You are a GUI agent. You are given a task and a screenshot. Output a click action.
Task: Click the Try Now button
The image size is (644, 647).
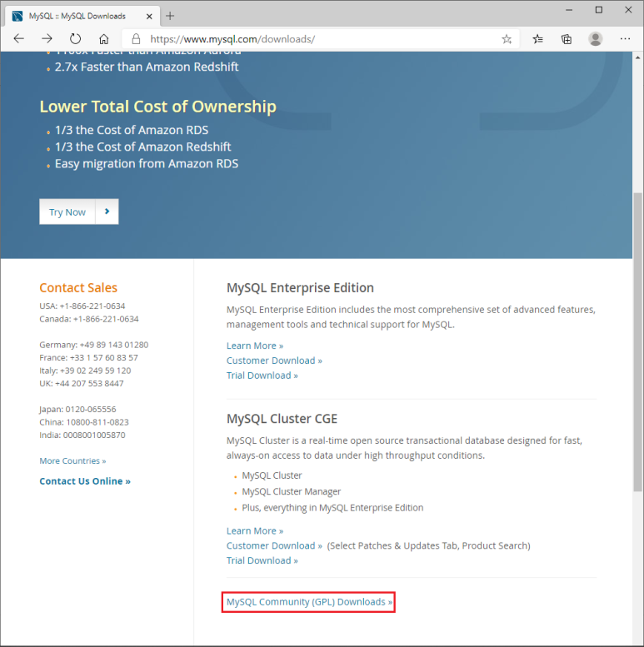[67, 212]
